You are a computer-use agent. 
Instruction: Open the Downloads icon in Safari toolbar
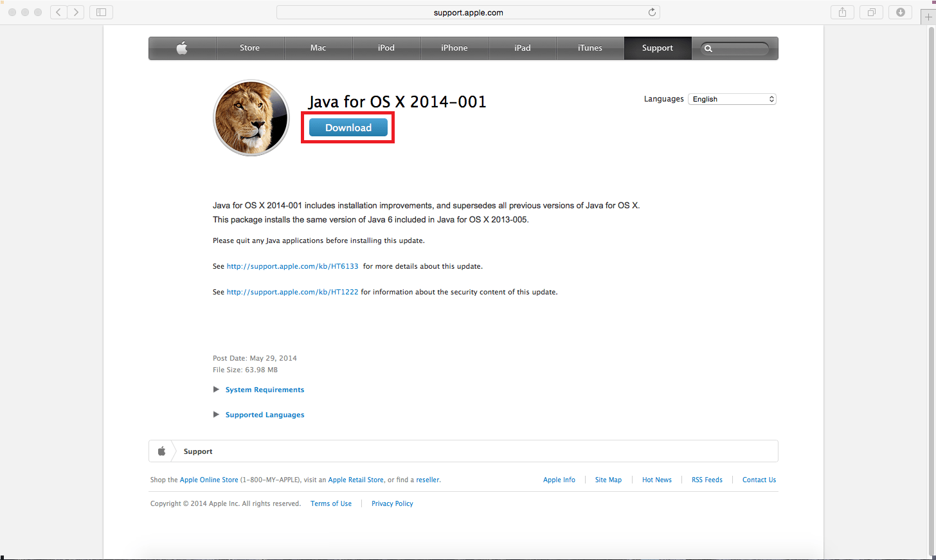pos(901,12)
